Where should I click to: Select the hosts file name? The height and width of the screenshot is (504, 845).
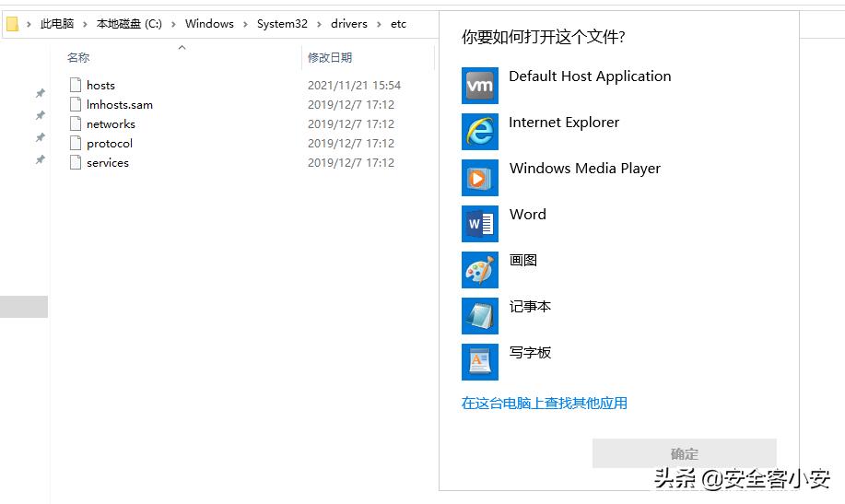[100, 85]
